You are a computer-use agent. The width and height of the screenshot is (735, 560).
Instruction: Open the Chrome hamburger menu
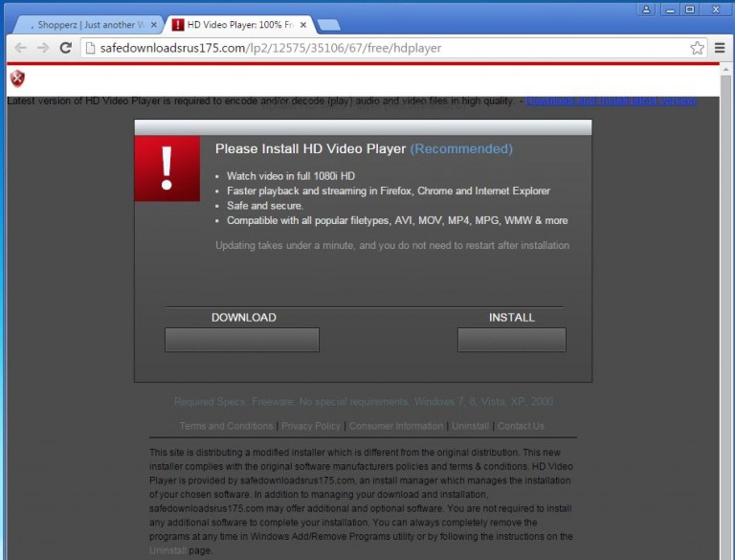coord(720,48)
